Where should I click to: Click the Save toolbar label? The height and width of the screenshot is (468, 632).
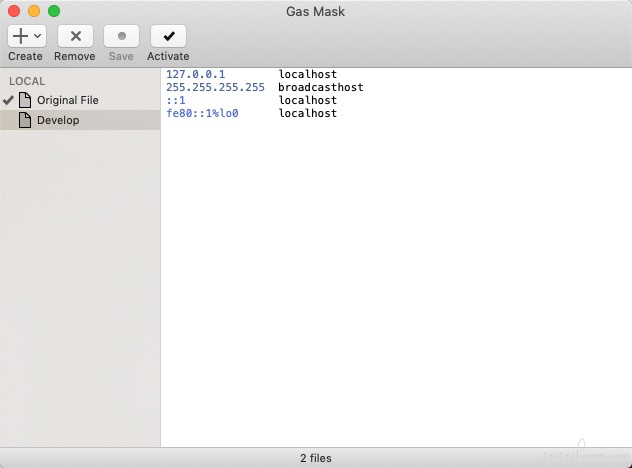[121, 56]
